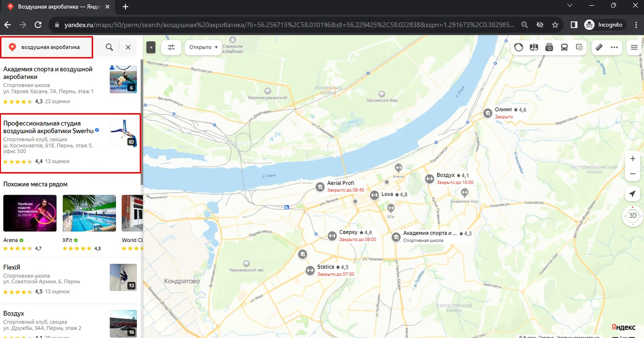
Task: Click the browser address bar URL
Action: point(290,25)
